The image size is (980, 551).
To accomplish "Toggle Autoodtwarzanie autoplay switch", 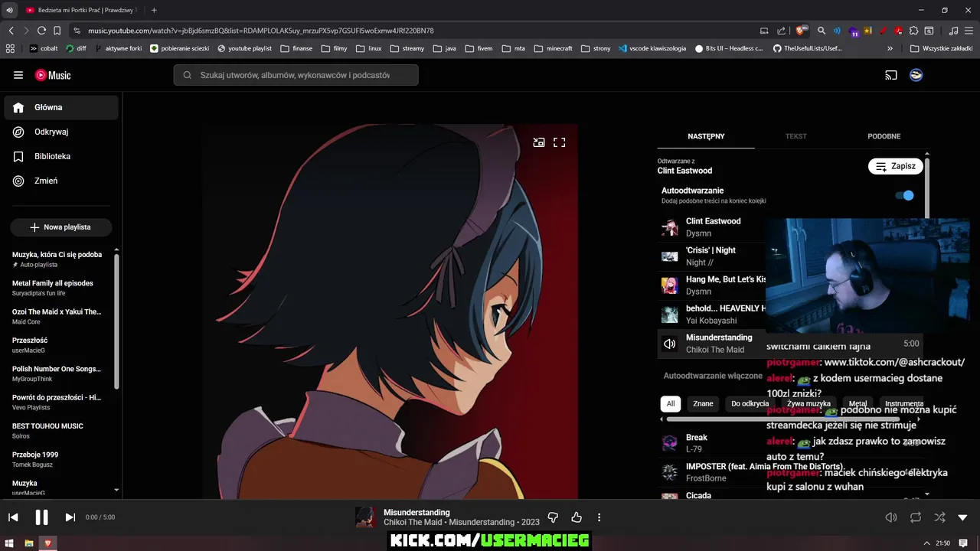I will click(905, 195).
